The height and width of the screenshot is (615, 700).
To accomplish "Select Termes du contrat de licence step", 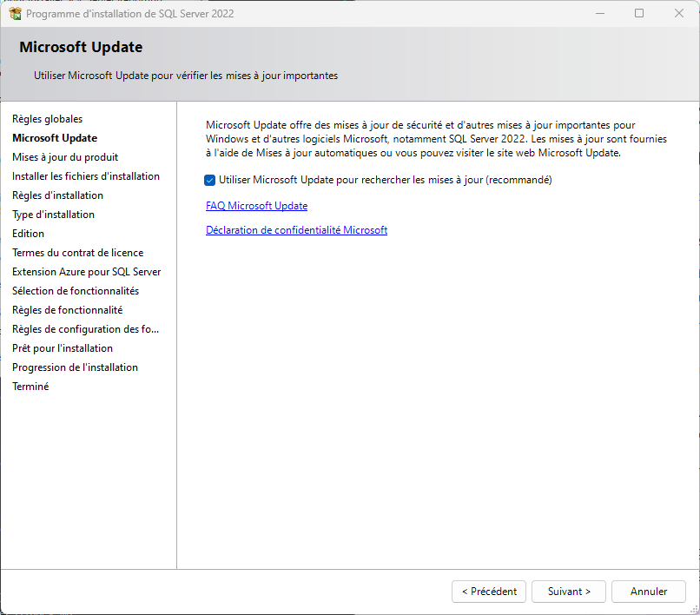I will coord(77,253).
